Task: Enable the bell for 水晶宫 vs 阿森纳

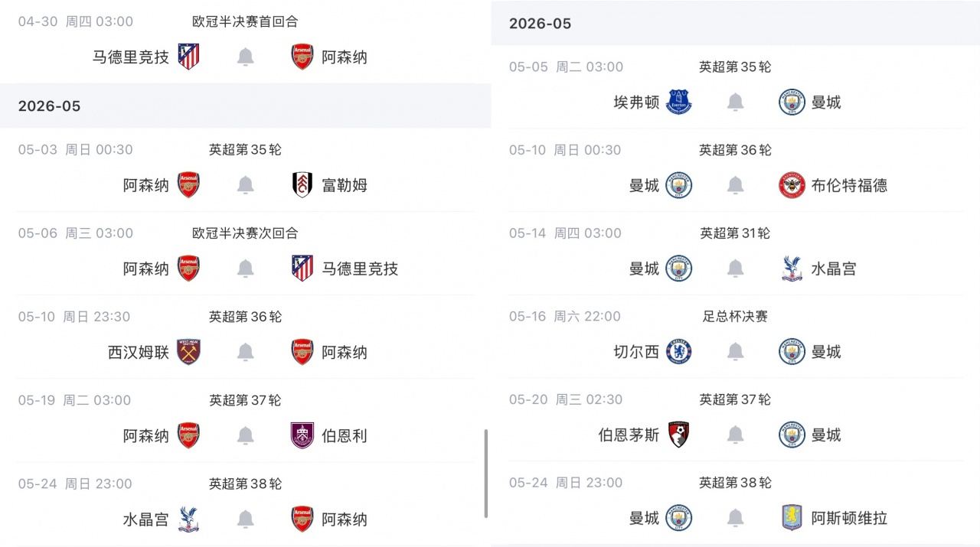Action: [x=244, y=519]
